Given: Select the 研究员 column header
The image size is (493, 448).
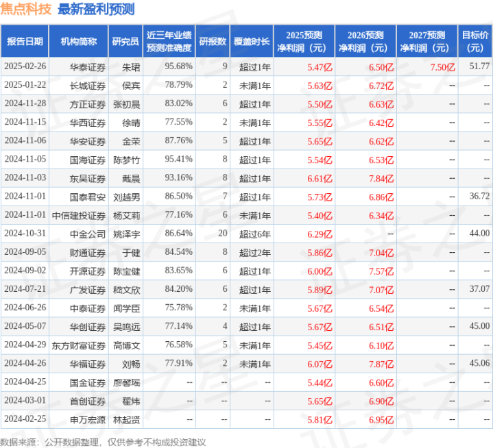Looking at the screenshot, I should click(x=125, y=41).
